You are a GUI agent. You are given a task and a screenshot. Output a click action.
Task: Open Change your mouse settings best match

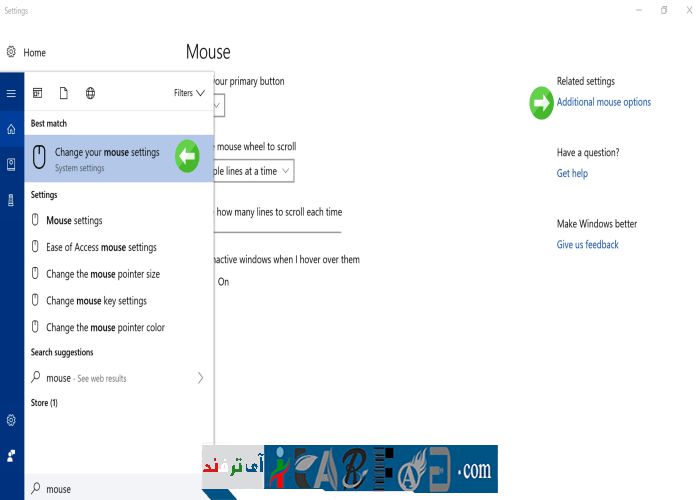[107, 158]
